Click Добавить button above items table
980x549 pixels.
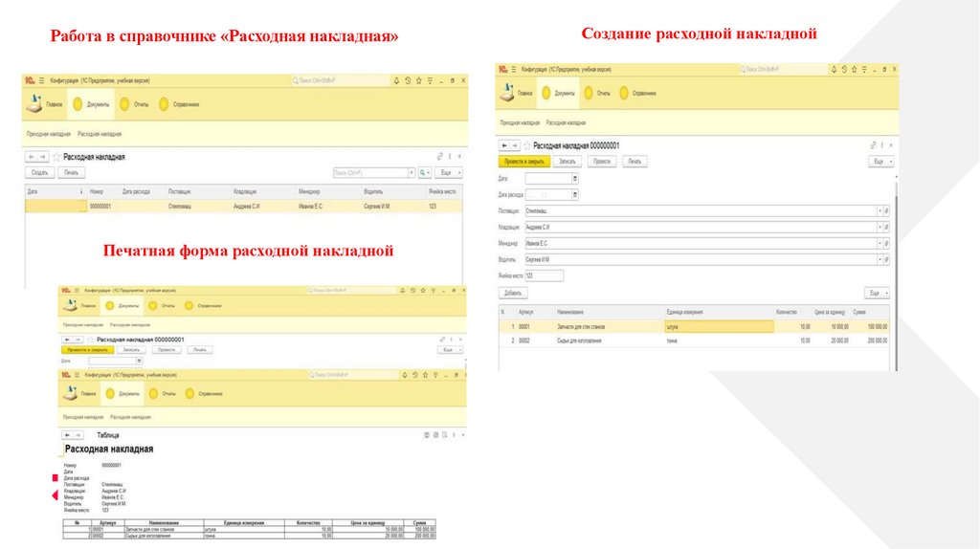tap(513, 293)
